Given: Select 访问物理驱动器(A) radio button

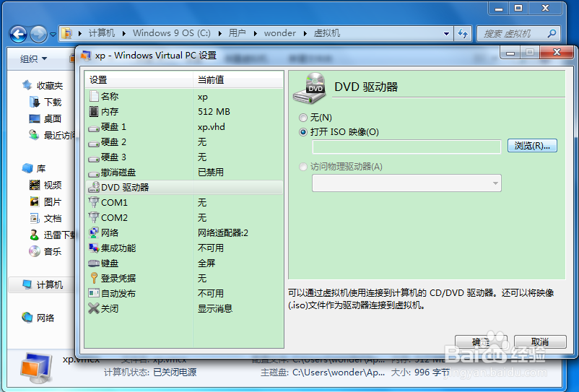Looking at the screenshot, I should pyautogui.click(x=302, y=167).
